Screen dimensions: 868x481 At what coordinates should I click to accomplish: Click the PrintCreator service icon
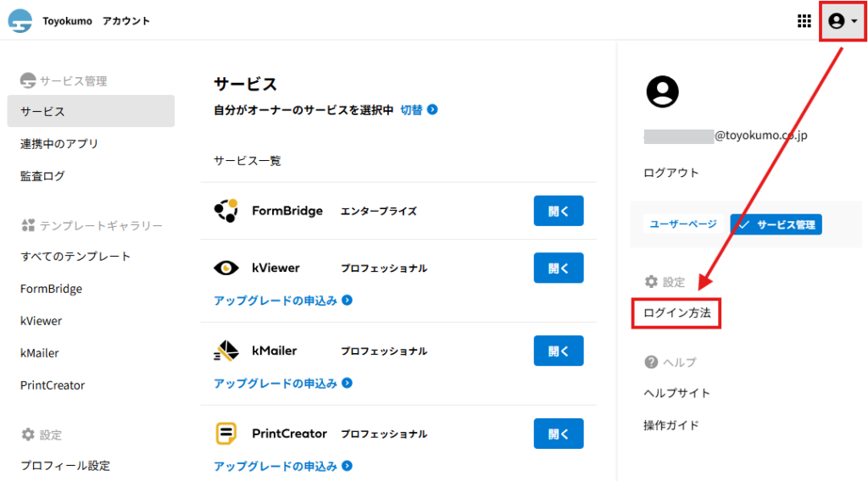(226, 434)
